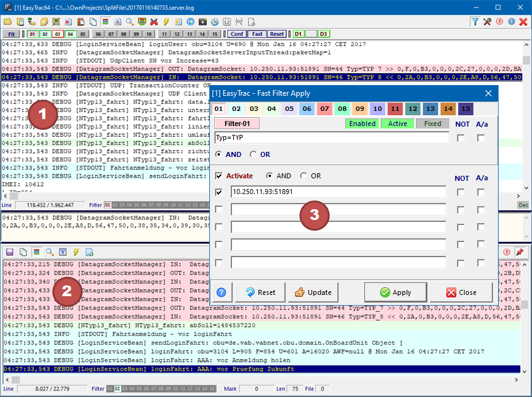The height and width of the screenshot is (397, 532).
Task: Click the Reset button in main filter bar
Action: click(277, 34)
